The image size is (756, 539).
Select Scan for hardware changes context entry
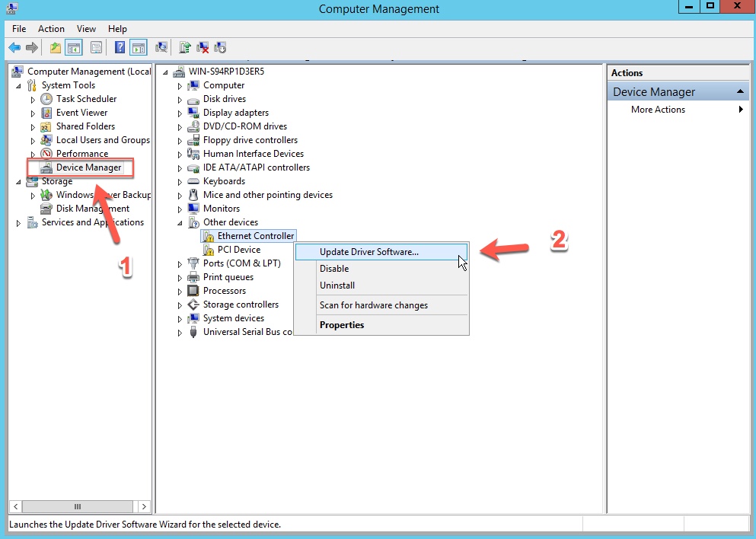(381, 305)
